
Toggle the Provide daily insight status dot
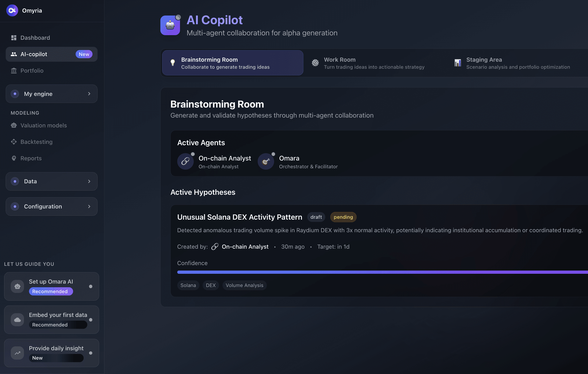[91, 353]
